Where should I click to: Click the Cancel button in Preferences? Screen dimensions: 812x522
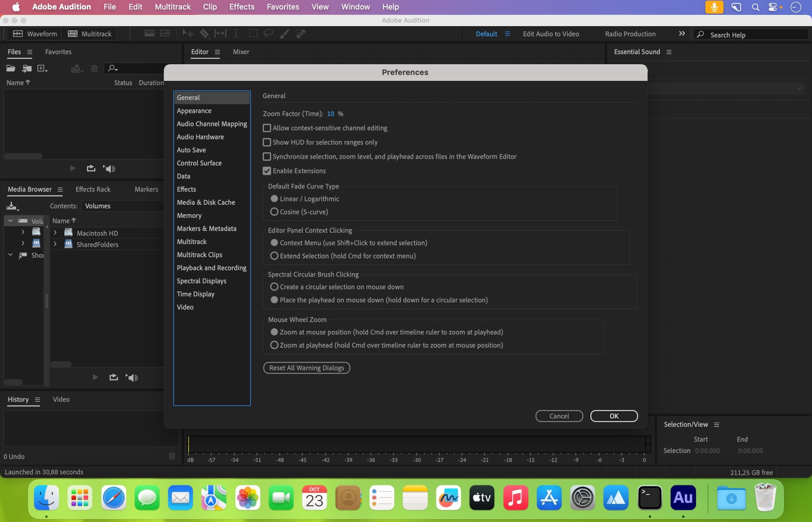[x=559, y=416]
